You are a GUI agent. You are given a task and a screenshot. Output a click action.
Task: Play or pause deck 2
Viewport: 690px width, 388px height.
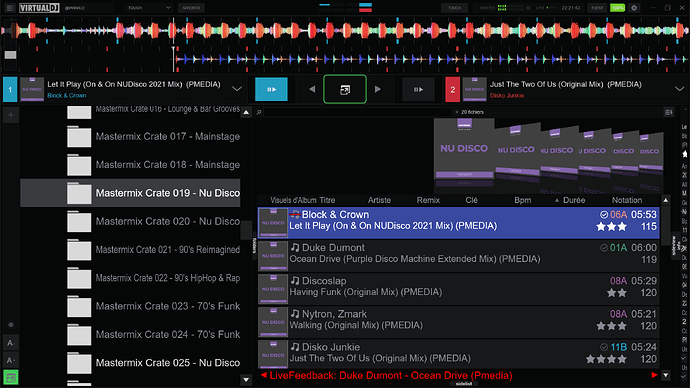point(418,89)
